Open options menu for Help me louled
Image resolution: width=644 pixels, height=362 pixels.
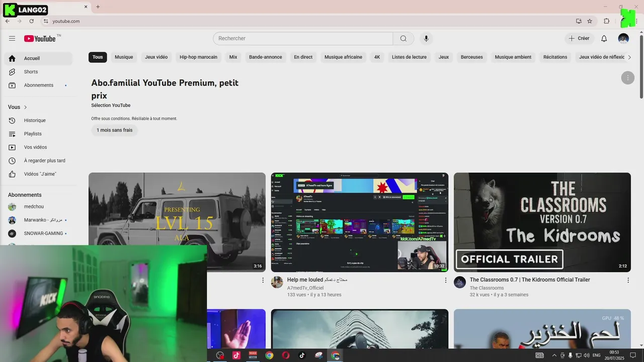[x=445, y=280]
